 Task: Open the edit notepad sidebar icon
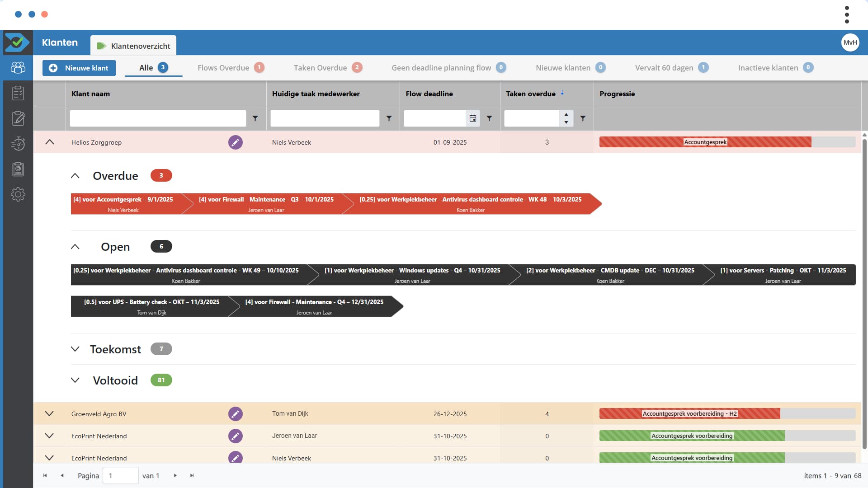coord(18,118)
